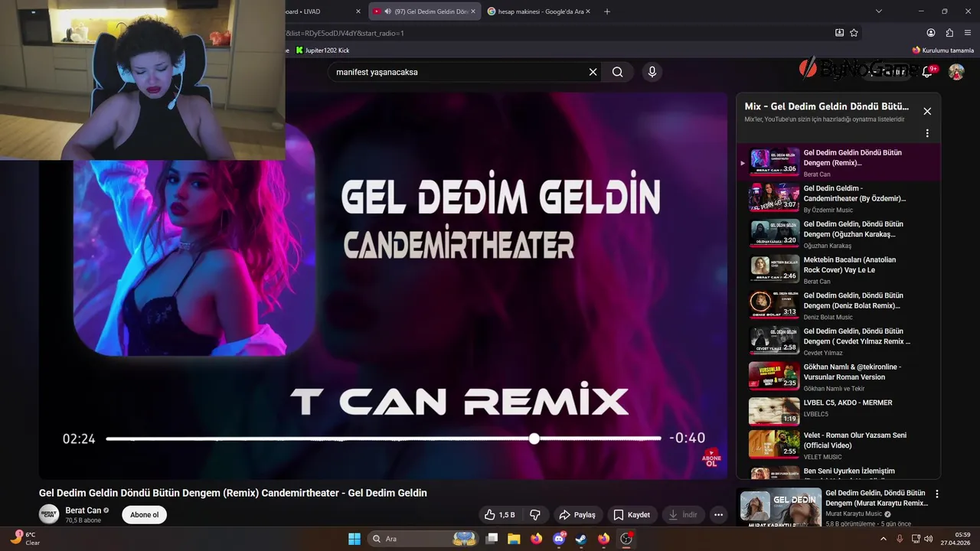This screenshot has height=551, width=980.
Task: Bookmark this page with the star icon
Action: point(854,33)
